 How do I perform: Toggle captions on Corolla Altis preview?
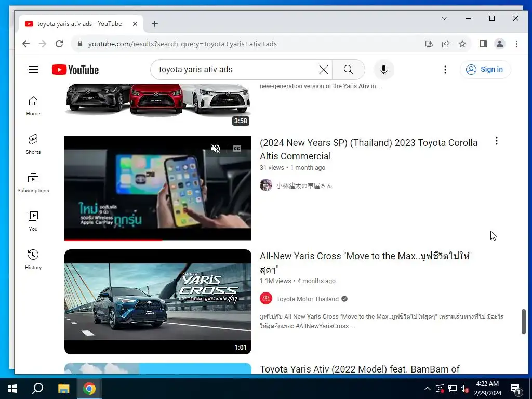[237, 149]
